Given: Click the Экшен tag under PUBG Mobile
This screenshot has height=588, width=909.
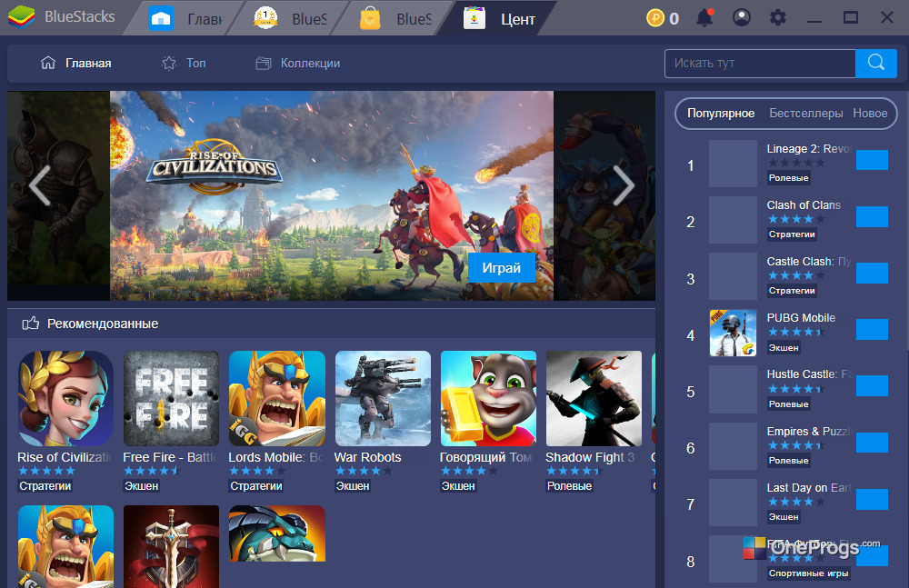Looking at the screenshot, I should click(x=784, y=347).
